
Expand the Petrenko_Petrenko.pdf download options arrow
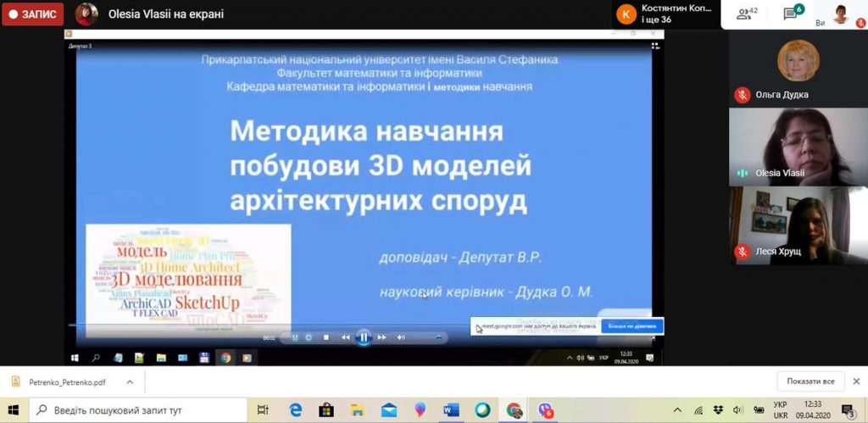[x=130, y=381]
